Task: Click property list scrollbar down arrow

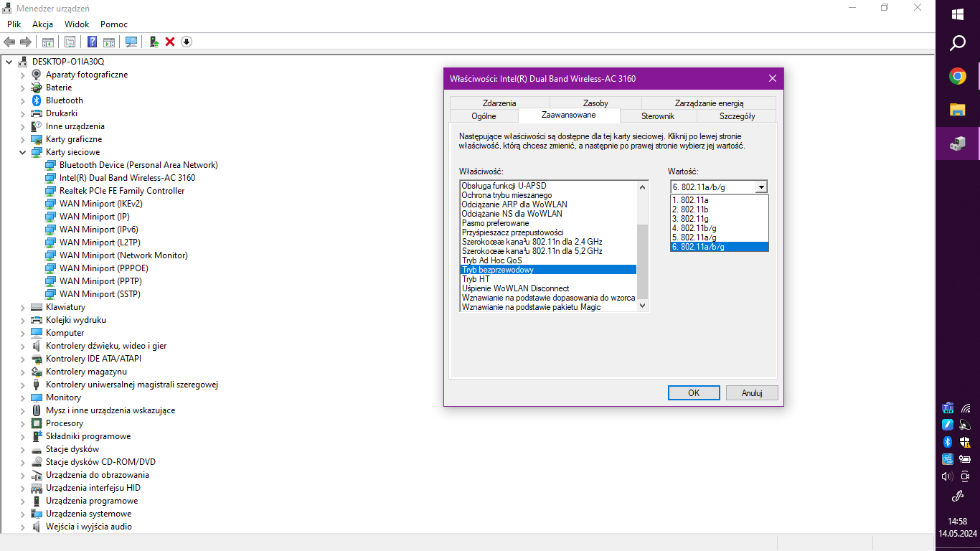Action: click(642, 306)
